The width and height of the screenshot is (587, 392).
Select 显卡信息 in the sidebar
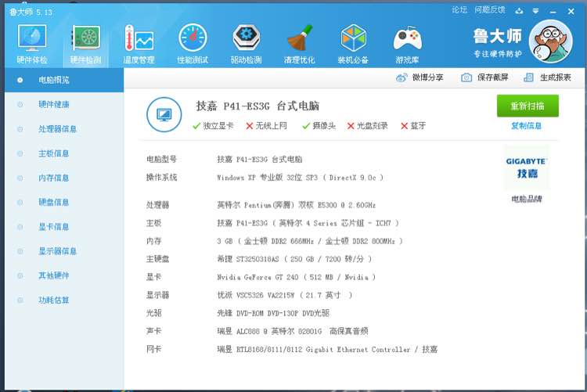(x=53, y=227)
